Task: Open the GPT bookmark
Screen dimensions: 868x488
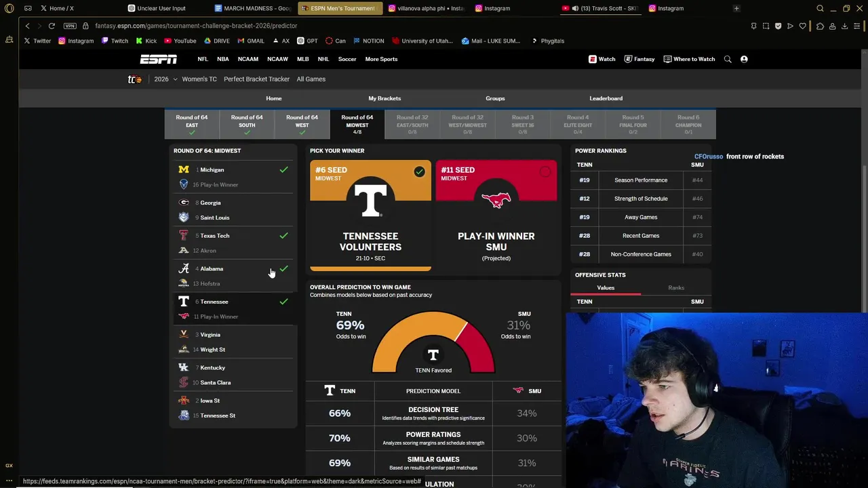Action: [307, 41]
